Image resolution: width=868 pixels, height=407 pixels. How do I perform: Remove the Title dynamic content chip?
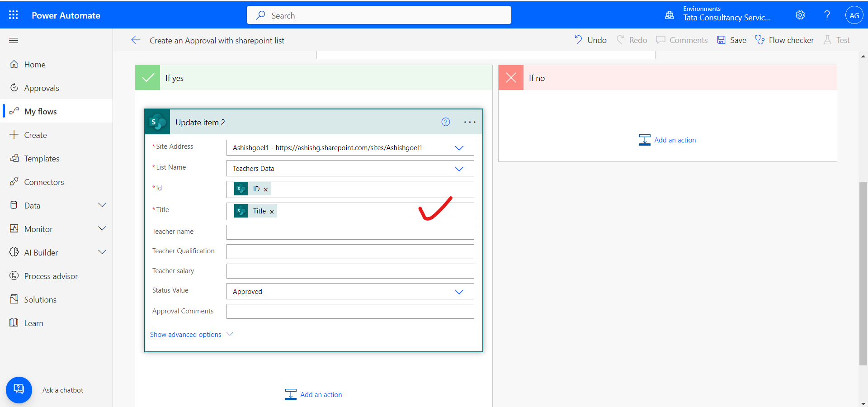click(271, 211)
